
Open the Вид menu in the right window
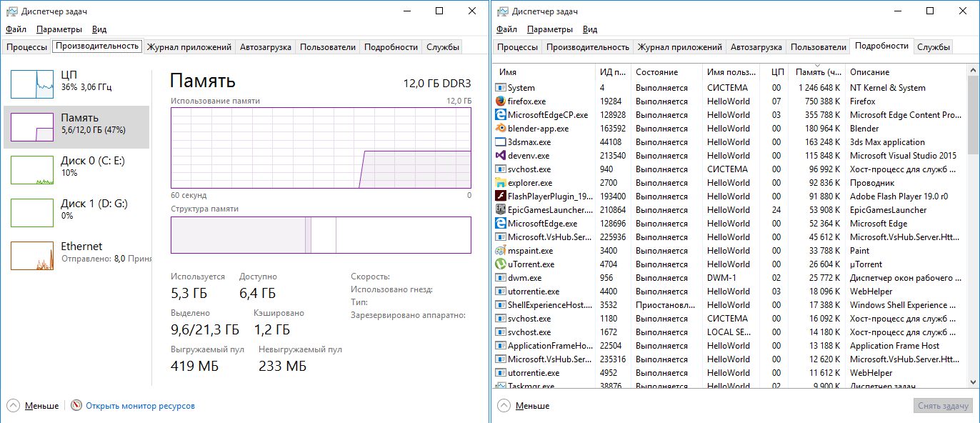point(590,29)
